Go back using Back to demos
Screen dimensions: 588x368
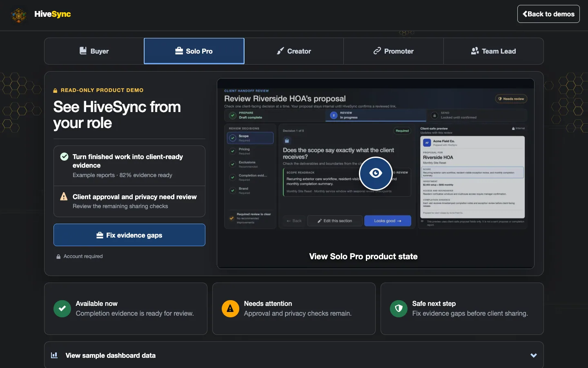548,14
